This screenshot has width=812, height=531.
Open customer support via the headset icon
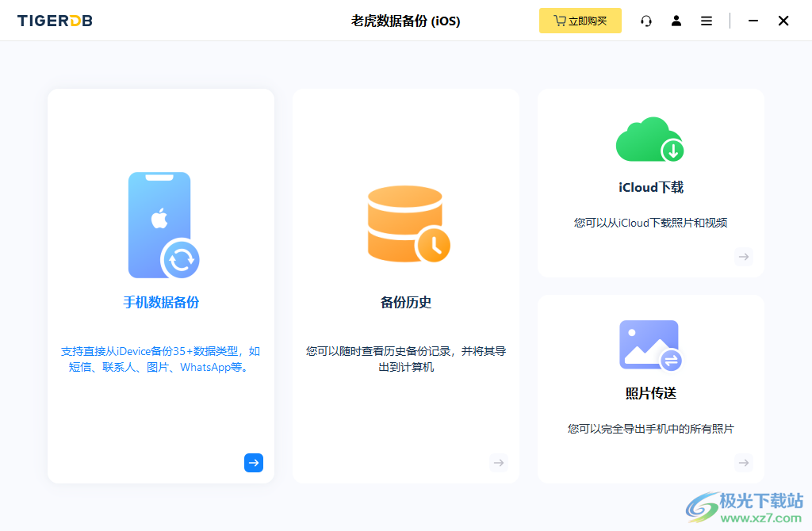tap(646, 21)
